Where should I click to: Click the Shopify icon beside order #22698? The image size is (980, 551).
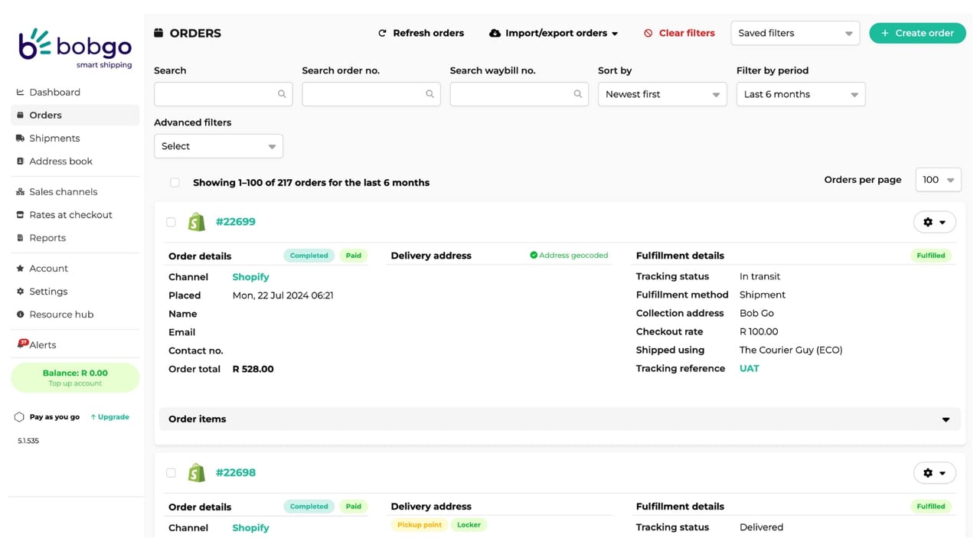coord(197,473)
